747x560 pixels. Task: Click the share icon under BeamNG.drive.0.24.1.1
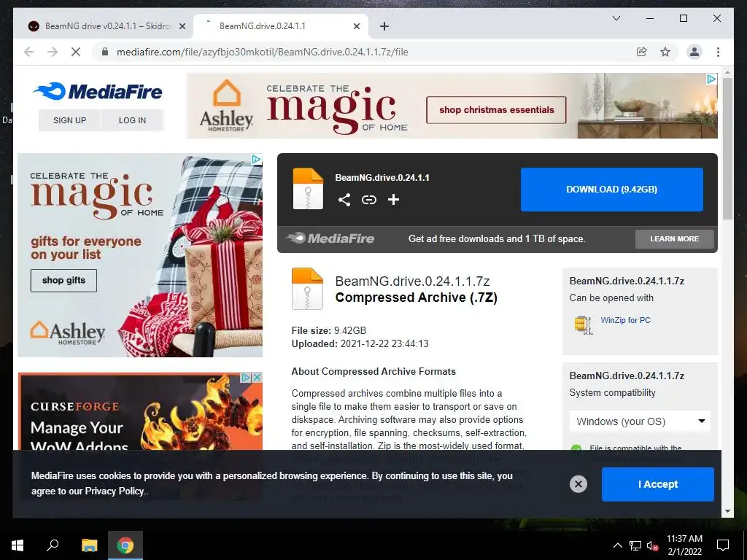click(x=344, y=200)
